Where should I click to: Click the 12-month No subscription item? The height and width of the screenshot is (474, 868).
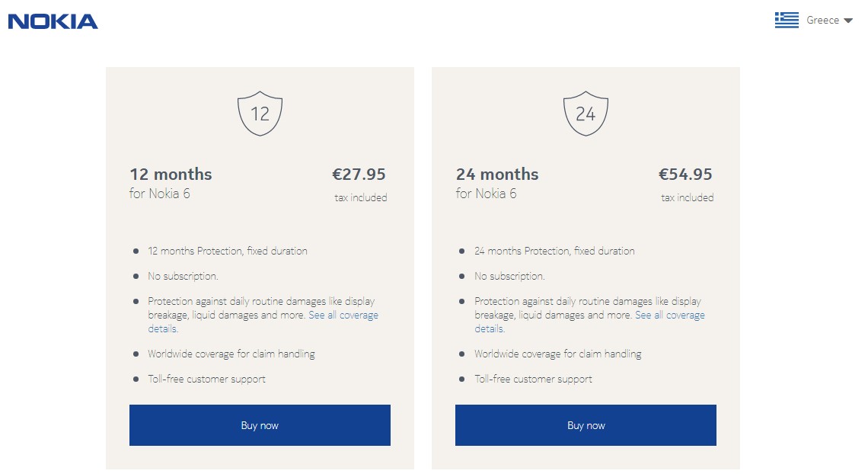click(x=183, y=277)
